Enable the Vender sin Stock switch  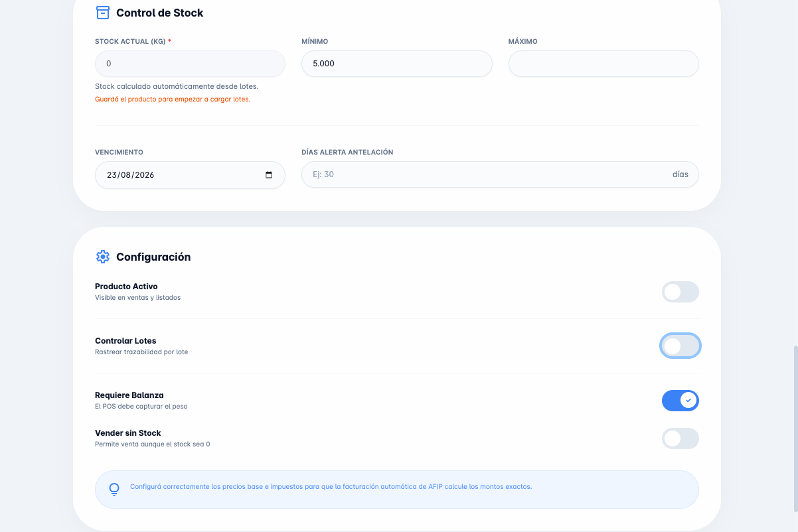tap(680, 438)
